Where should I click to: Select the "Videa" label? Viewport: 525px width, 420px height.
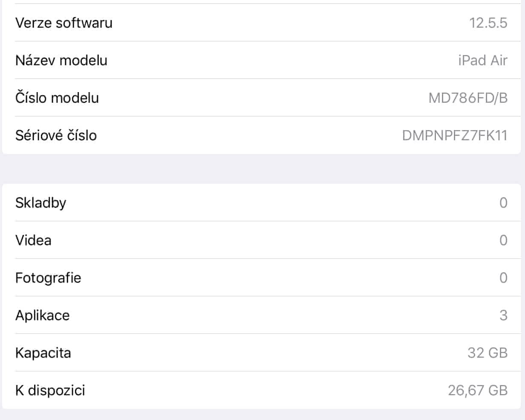pyautogui.click(x=33, y=240)
